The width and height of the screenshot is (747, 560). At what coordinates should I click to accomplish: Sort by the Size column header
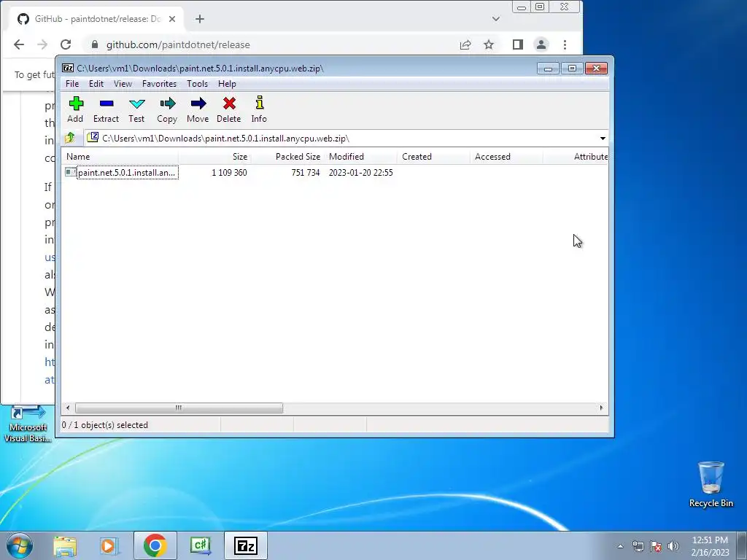(x=214, y=157)
